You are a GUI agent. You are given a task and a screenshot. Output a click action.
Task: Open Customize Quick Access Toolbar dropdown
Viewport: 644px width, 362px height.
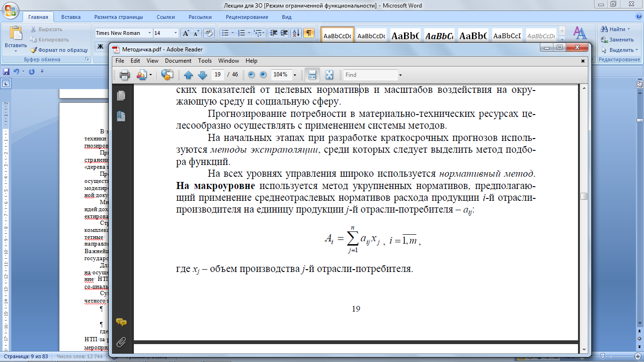tap(42, 72)
